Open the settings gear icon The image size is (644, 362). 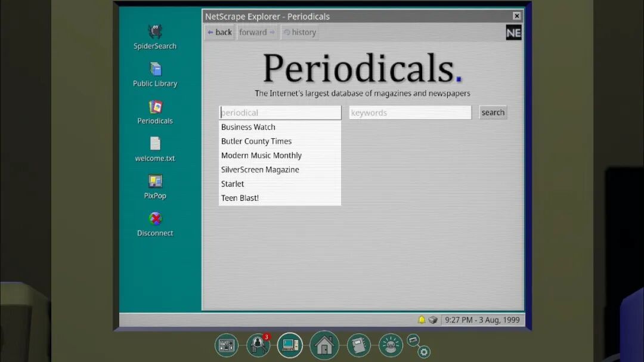click(424, 352)
